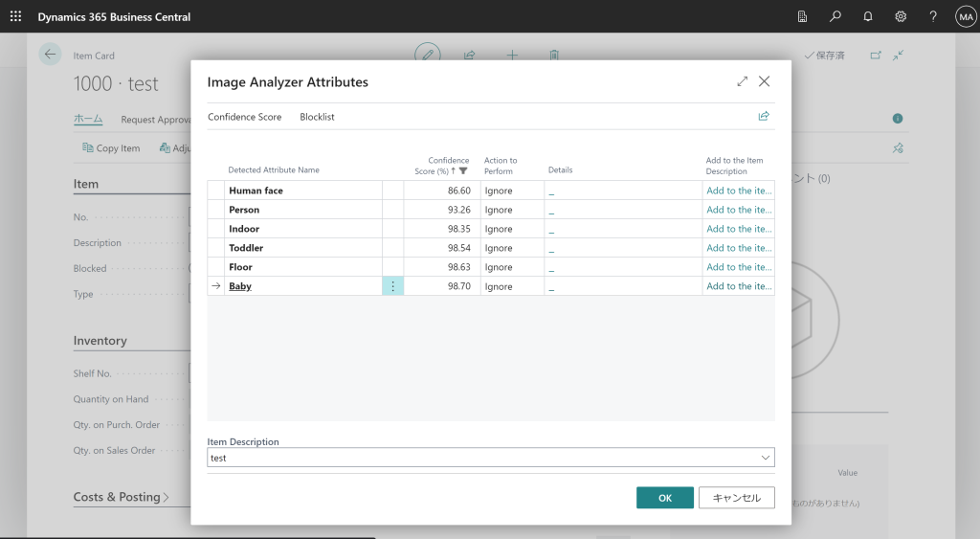
Task: Open the MA user account avatar
Action: (x=967, y=17)
